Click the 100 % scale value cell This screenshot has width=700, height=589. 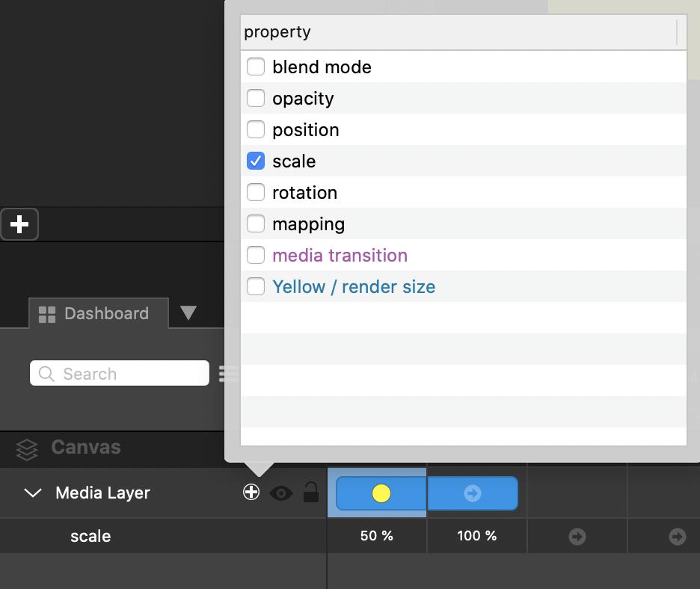tap(477, 536)
